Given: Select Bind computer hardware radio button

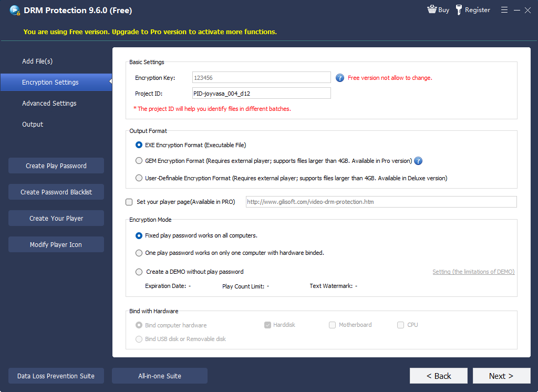Looking at the screenshot, I should (139, 325).
